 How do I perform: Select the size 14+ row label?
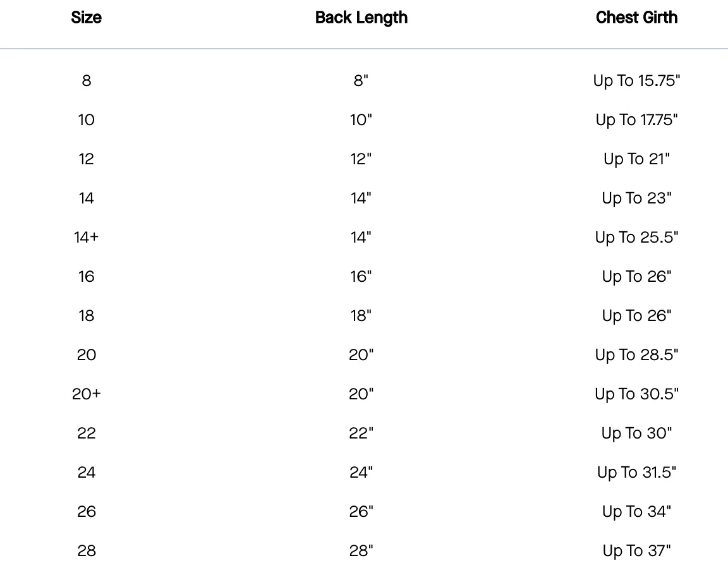(x=87, y=238)
